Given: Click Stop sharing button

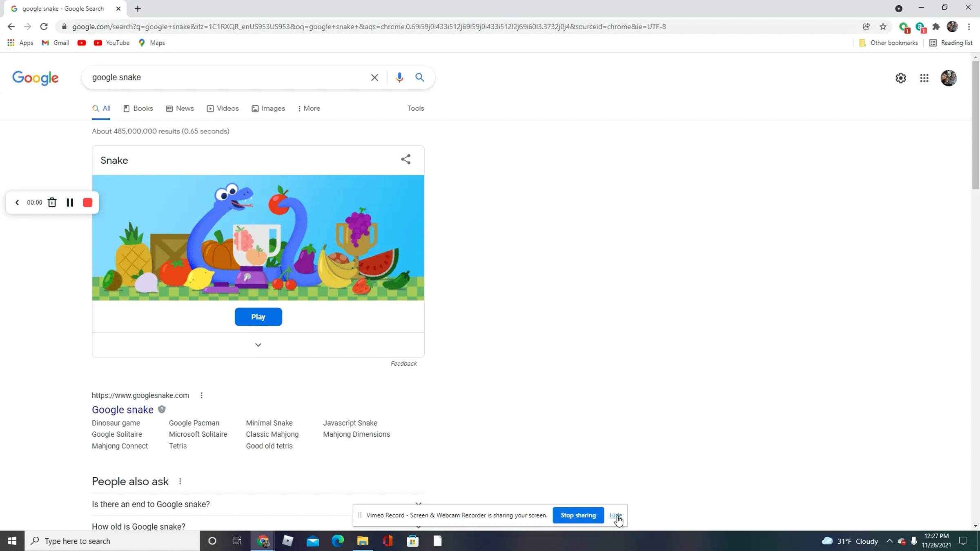Looking at the screenshot, I should (x=578, y=515).
